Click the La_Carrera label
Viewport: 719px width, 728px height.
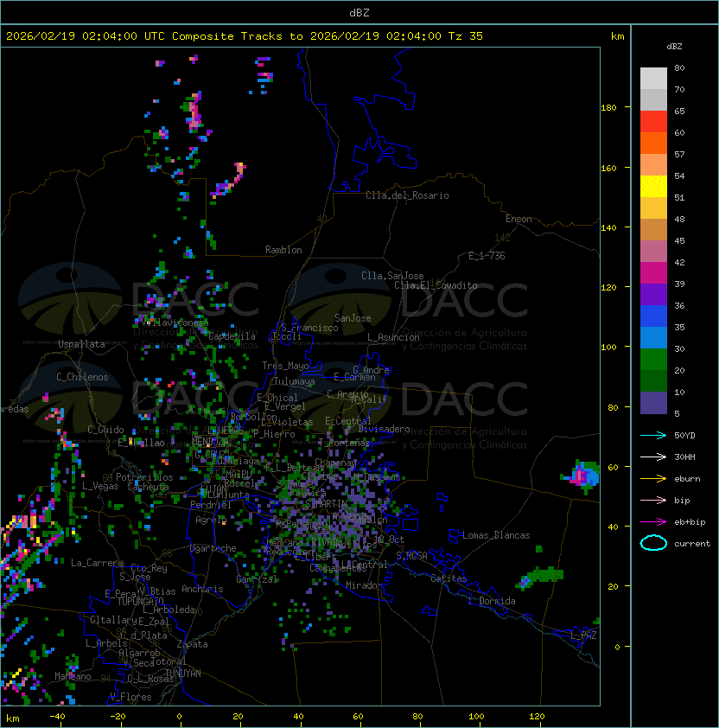[x=97, y=563]
